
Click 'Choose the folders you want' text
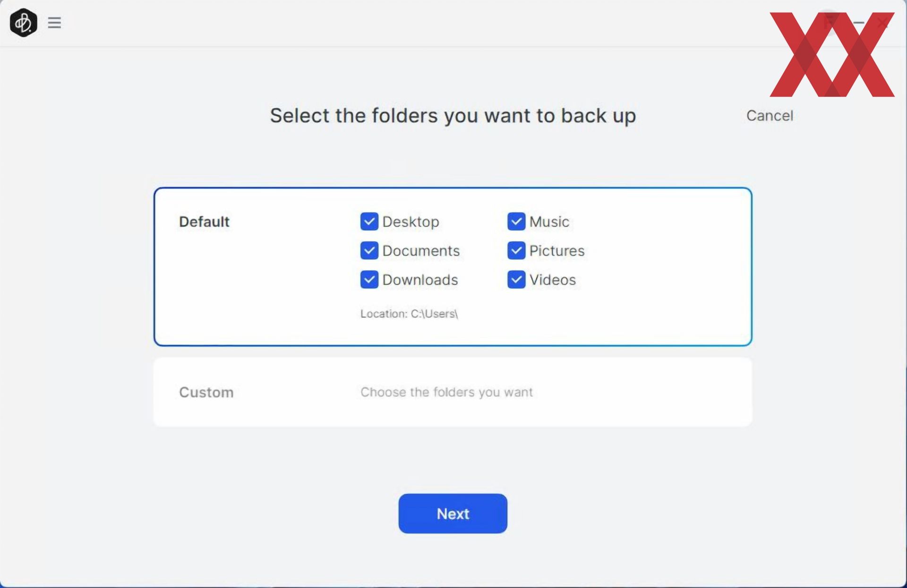446,392
